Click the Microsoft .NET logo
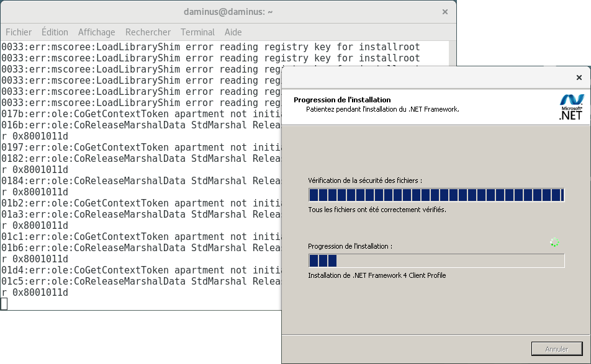The height and width of the screenshot is (364, 591). coord(571,106)
